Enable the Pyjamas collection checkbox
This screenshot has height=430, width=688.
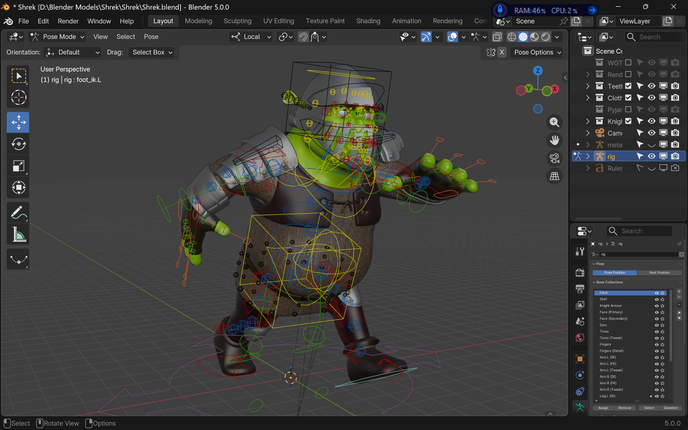tap(628, 109)
